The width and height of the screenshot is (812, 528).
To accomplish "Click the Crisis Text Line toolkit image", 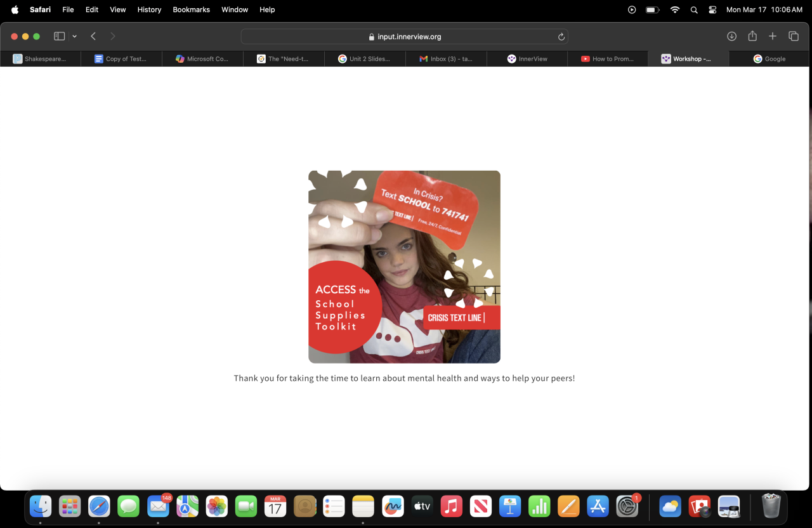I will tap(404, 267).
